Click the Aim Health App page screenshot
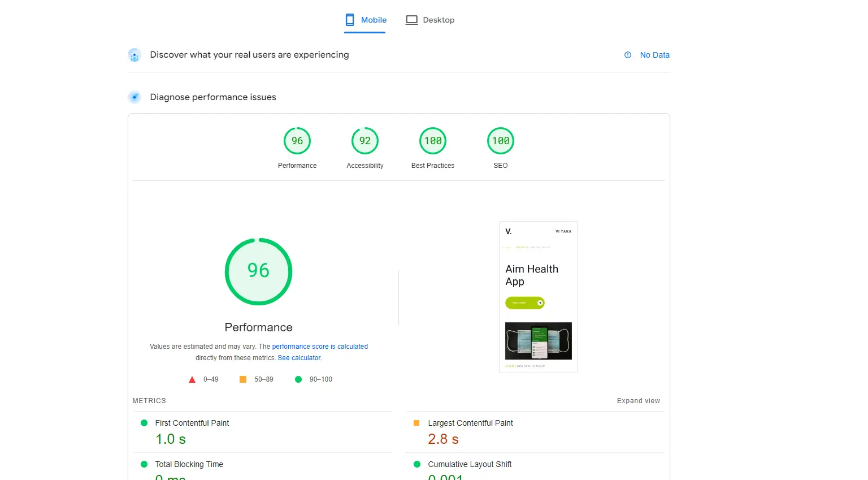 [539, 297]
